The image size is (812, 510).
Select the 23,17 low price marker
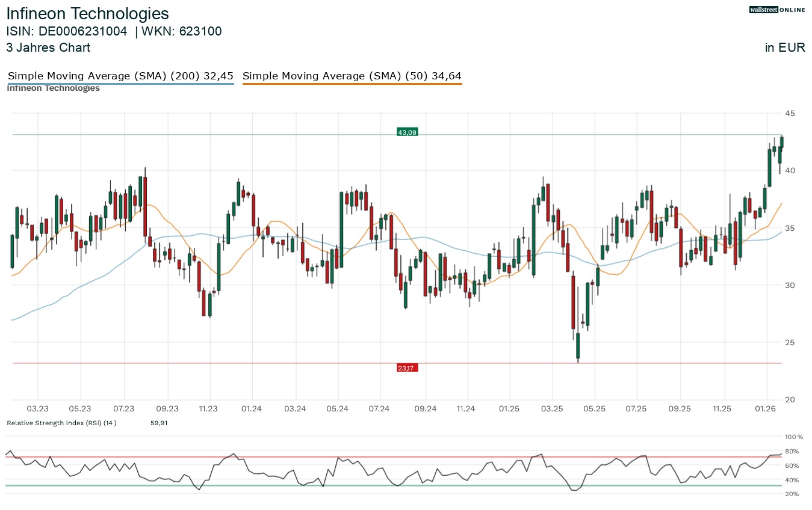(x=407, y=367)
